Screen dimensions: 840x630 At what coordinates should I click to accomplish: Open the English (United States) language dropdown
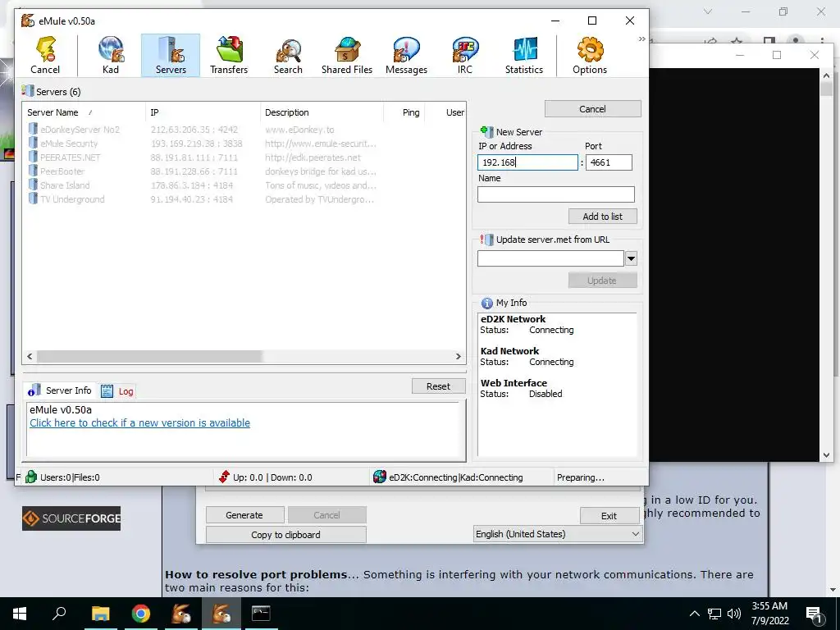click(558, 534)
